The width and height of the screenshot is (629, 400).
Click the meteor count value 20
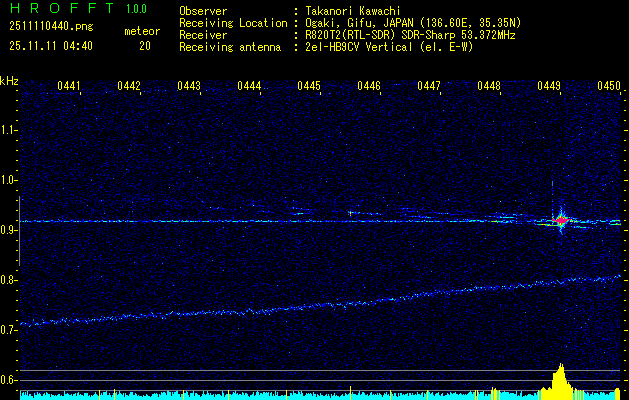[x=145, y=46]
